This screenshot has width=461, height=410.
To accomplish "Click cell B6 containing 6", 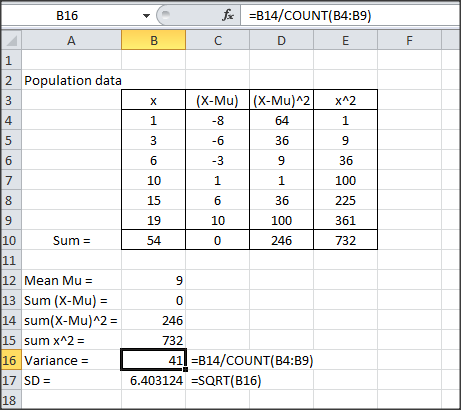I will pos(153,160).
